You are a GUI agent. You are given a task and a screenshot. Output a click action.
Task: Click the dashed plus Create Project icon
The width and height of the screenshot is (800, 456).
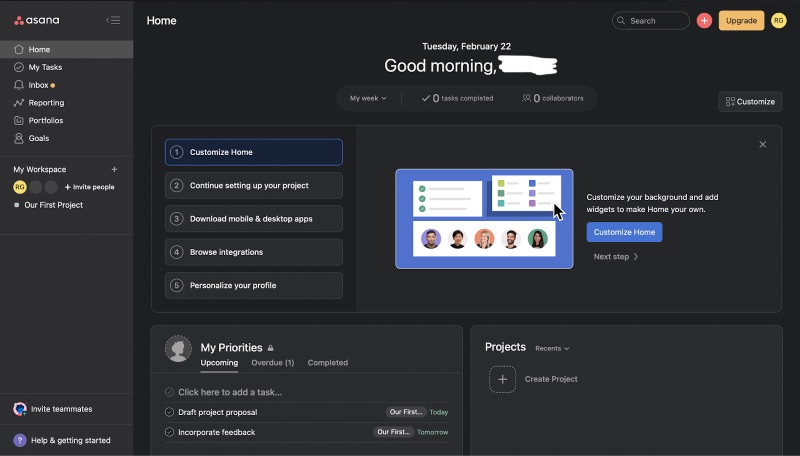(503, 379)
